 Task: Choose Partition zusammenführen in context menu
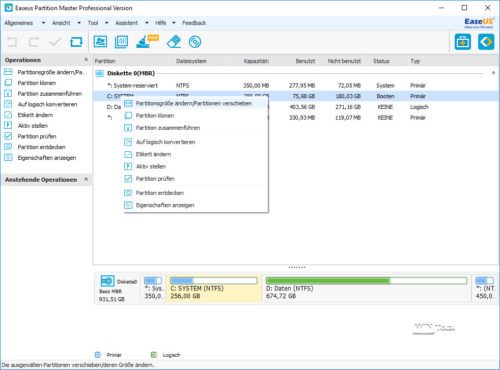coord(196,128)
